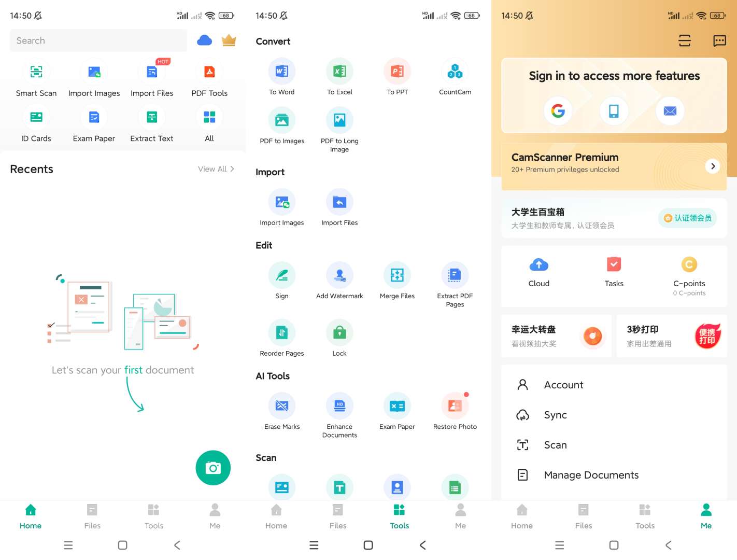737x560 pixels.
Task: Switch to Tools tab on Home screen
Action: (154, 516)
